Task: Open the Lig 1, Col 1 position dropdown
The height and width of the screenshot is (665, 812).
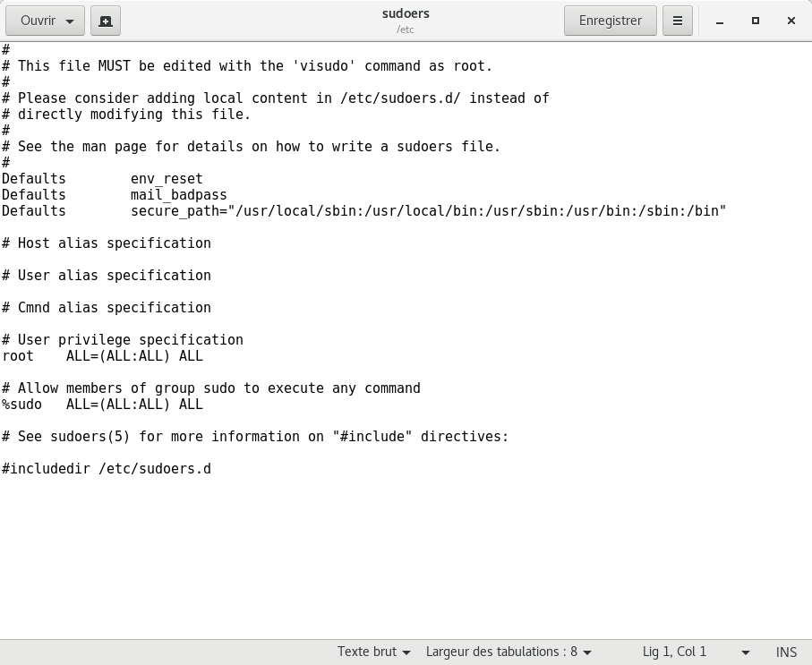Action: coord(696,652)
